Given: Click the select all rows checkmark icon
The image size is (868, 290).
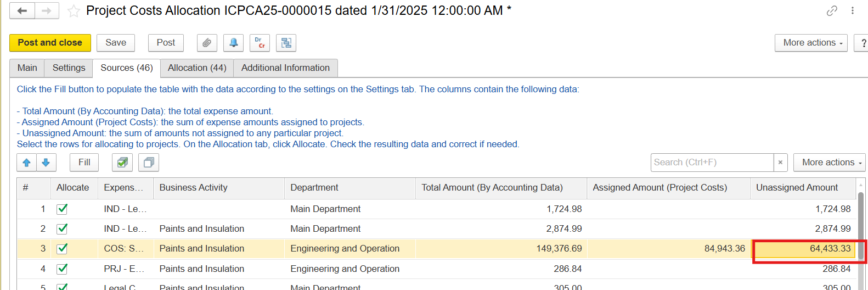Looking at the screenshot, I should pos(122,163).
